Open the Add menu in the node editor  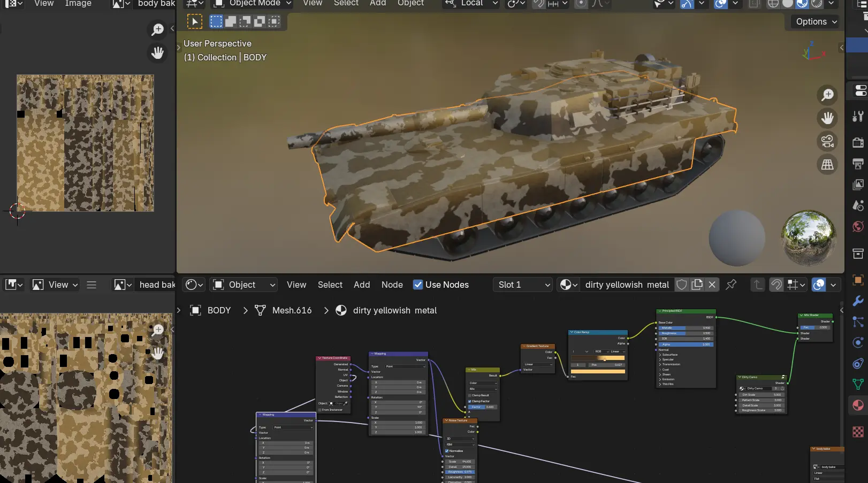click(362, 285)
